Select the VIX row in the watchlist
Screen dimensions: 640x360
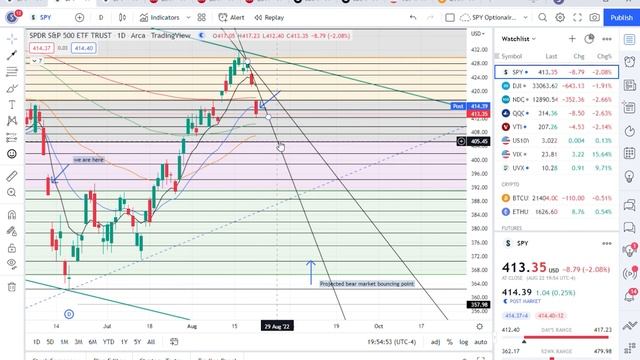click(x=556, y=154)
